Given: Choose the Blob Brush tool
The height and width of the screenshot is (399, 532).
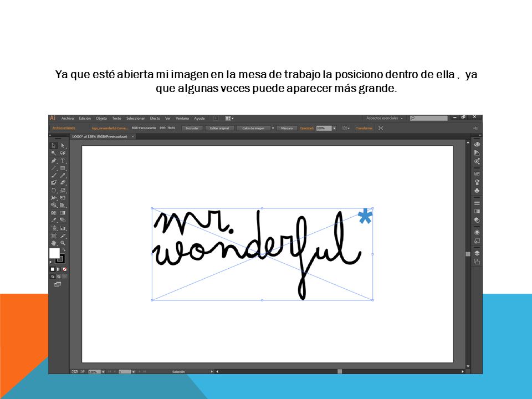Looking at the screenshot, I should tap(54, 182).
